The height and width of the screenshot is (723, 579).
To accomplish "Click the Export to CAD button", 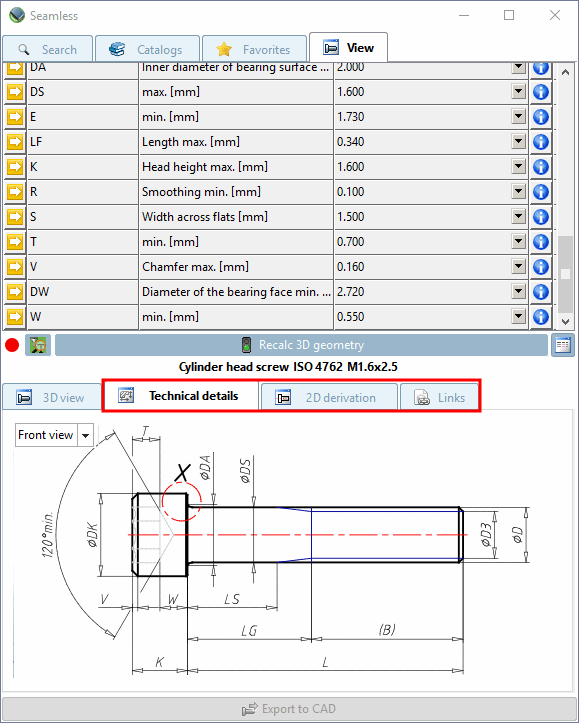I will coord(289,709).
